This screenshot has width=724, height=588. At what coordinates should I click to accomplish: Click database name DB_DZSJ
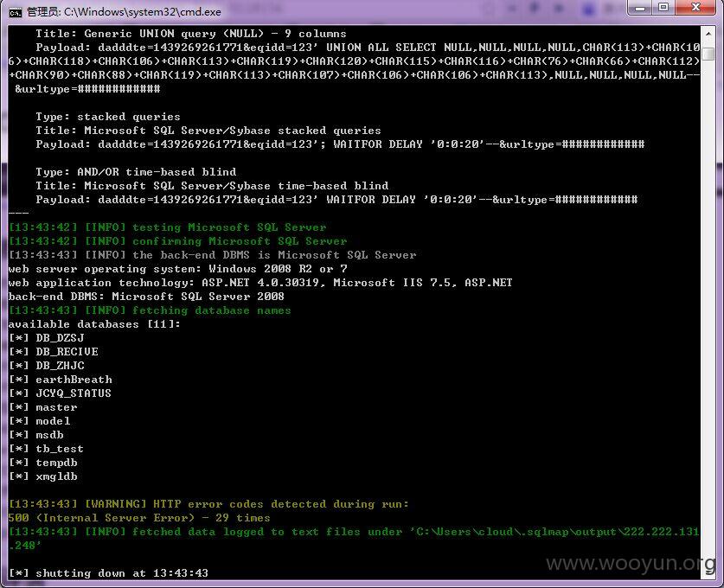pos(60,338)
